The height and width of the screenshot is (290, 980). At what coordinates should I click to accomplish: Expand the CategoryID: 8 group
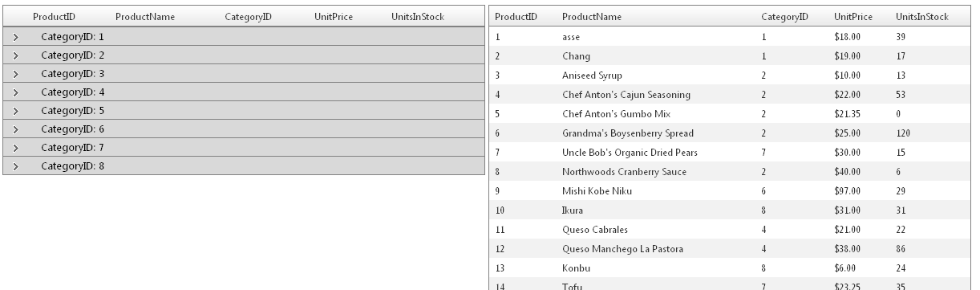click(x=15, y=166)
